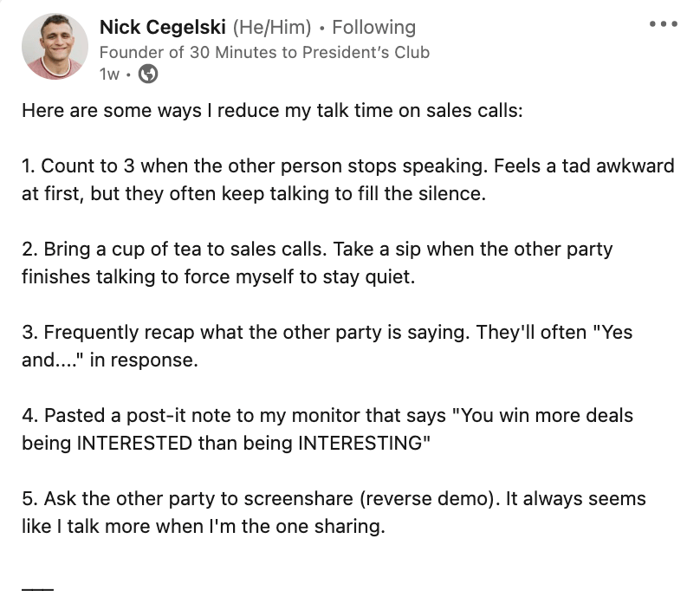Click the Founder of 30 Minutes headline

[x=264, y=52]
